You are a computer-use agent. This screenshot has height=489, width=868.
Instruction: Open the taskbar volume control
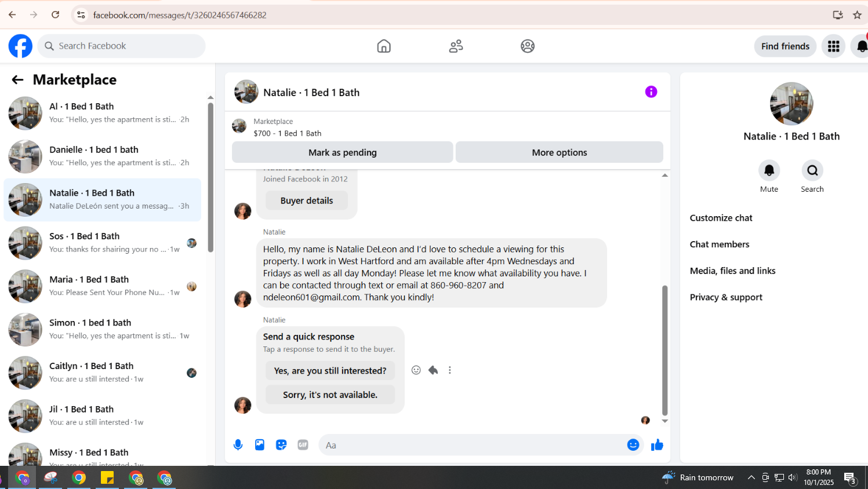pyautogui.click(x=793, y=477)
